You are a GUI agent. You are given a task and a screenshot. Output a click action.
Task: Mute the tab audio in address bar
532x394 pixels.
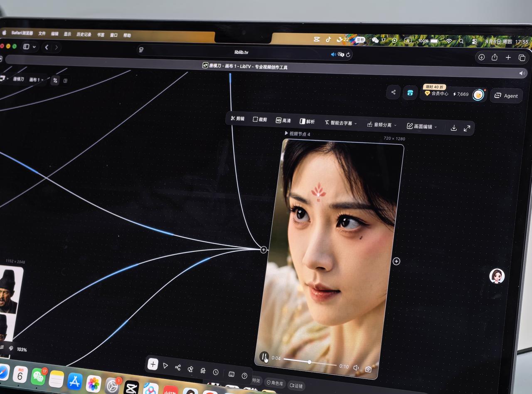pos(333,54)
